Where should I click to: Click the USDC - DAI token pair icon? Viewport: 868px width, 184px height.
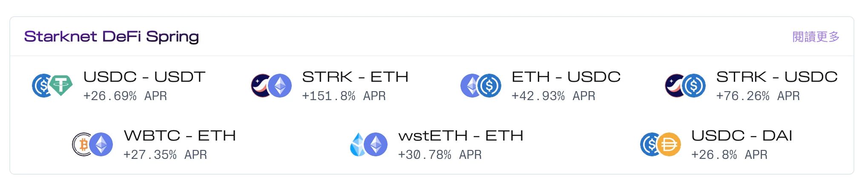click(x=661, y=144)
